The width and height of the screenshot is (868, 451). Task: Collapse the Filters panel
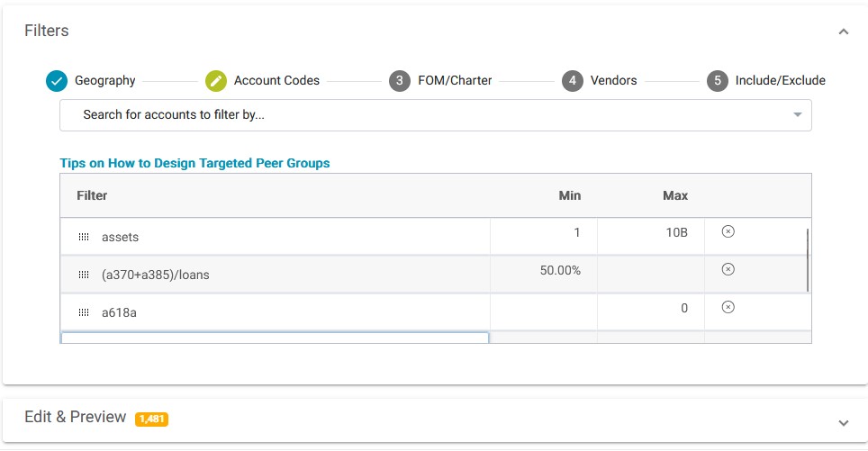[843, 32]
